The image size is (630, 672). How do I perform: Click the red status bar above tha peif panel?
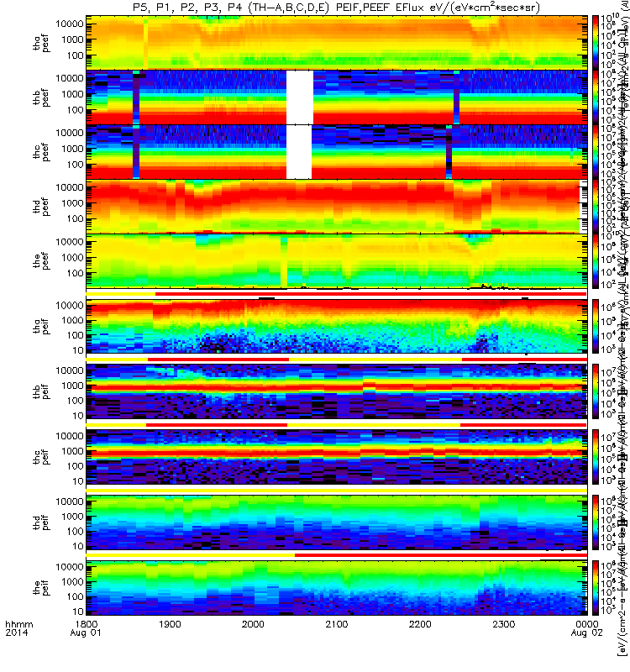(370, 294)
